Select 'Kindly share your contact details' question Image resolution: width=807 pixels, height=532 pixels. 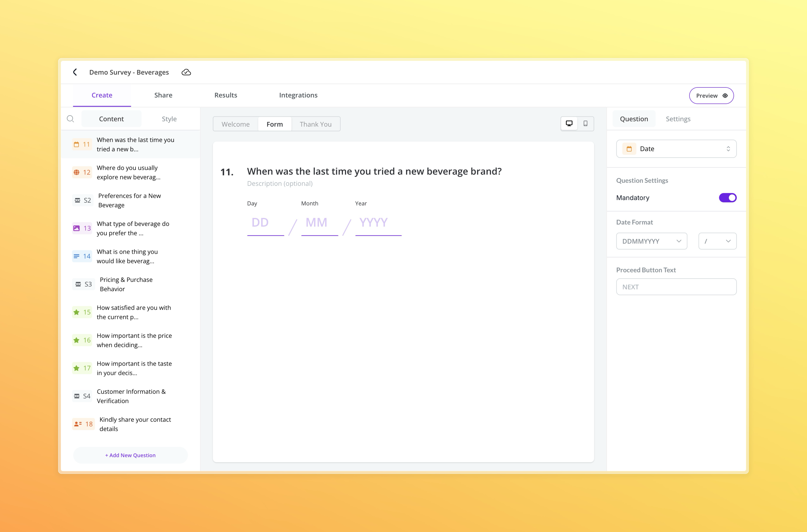[130, 424]
